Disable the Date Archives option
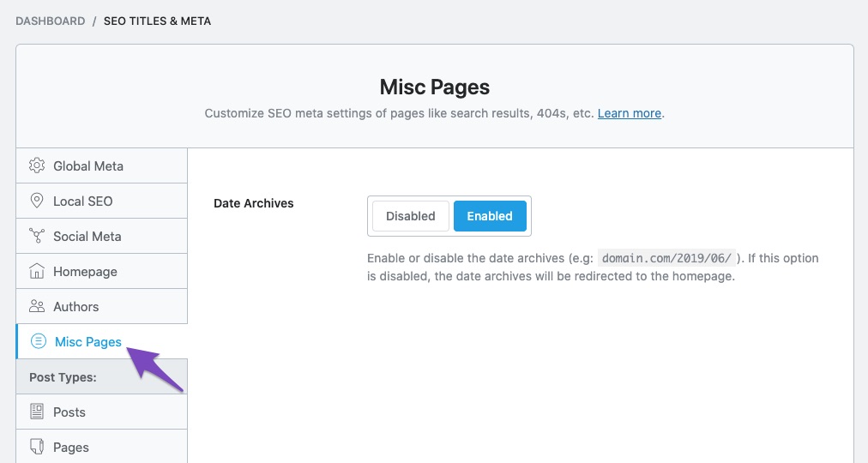The width and height of the screenshot is (868, 463). [410, 216]
